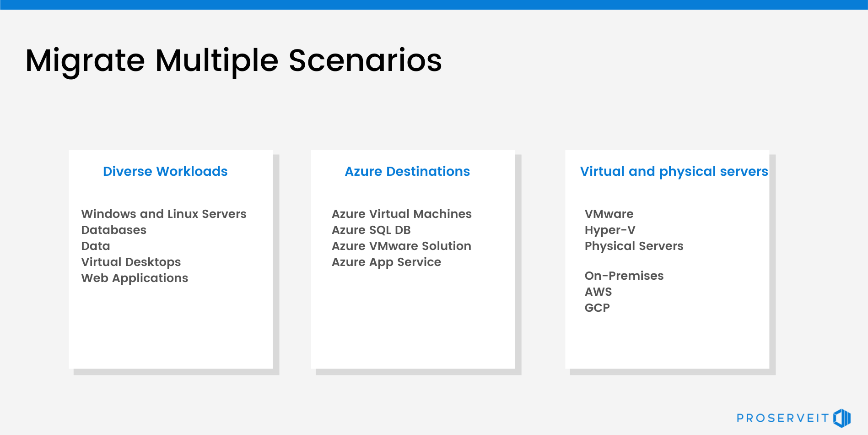
Task: Click the On-Premises list item
Action: coord(624,276)
